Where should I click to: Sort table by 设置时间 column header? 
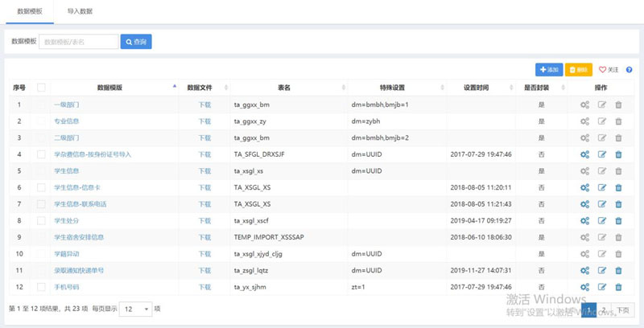coord(481,88)
